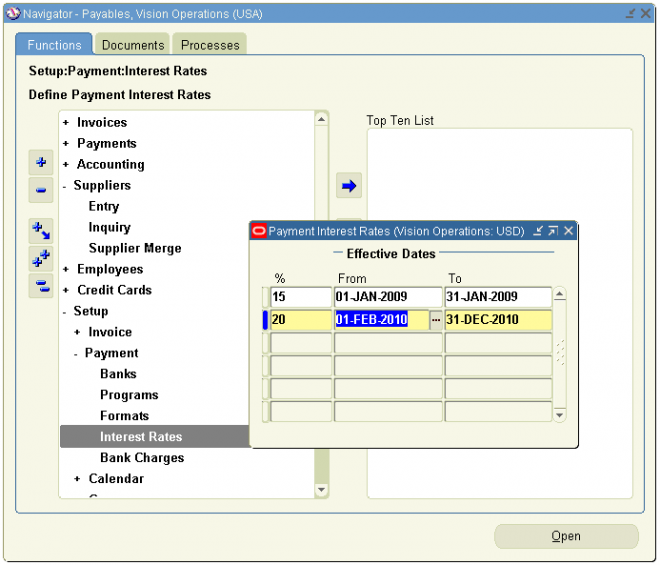The width and height of the screenshot is (660, 565).
Task: Click the From field 01-FEB-2010
Action: point(382,320)
